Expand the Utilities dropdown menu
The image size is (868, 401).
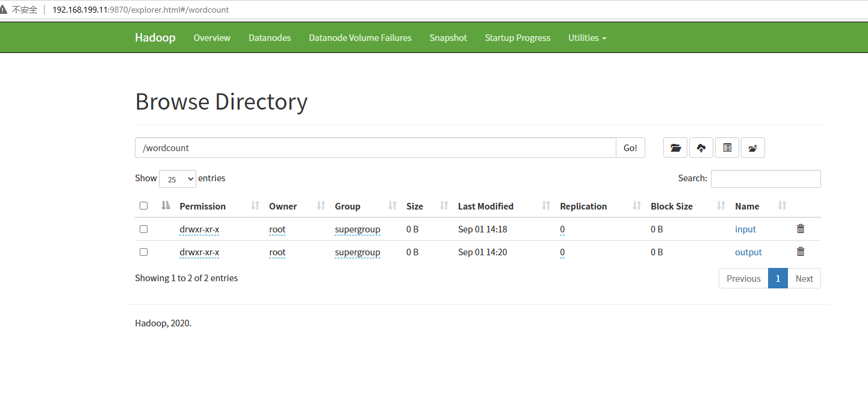[x=587, y=37]
